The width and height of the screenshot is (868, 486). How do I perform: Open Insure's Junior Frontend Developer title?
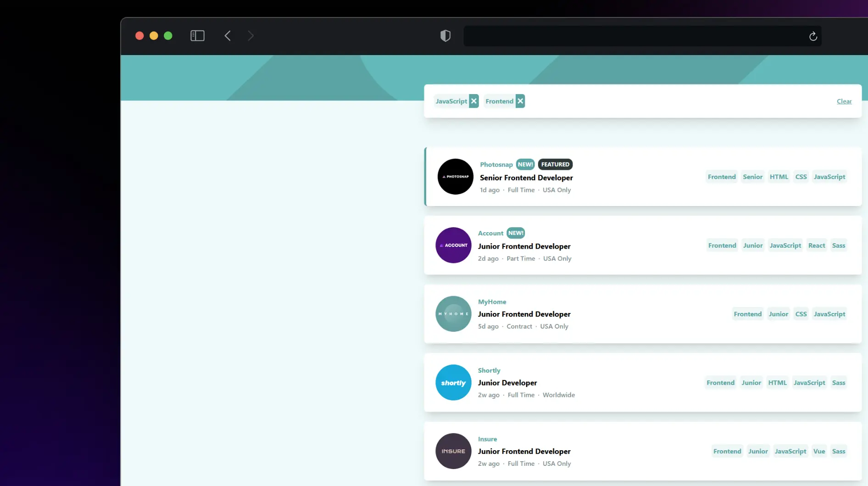pos(524,451)
